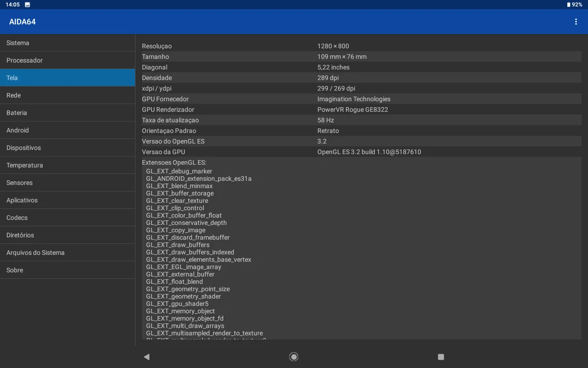Screen dimensions: 588x368
Task: Select the GPU Renderizador label
Action: 168,109
